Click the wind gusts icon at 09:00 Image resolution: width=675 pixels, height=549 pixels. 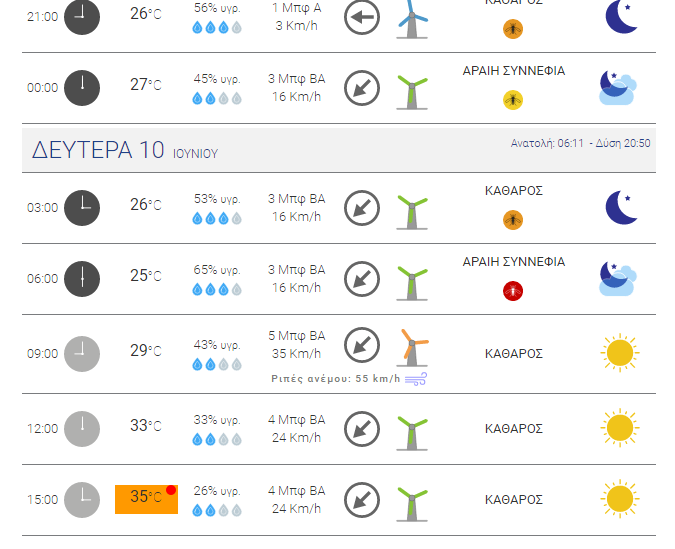point(416,379)
